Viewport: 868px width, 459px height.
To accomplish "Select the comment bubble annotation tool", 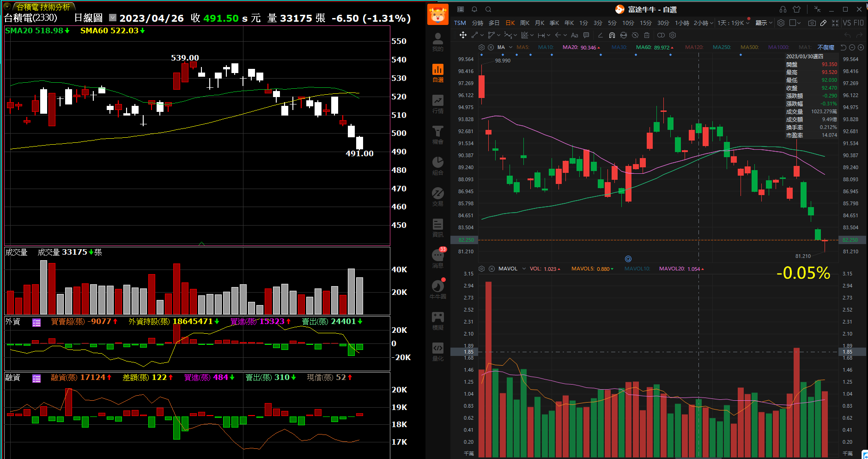I will tap(586, 35).
